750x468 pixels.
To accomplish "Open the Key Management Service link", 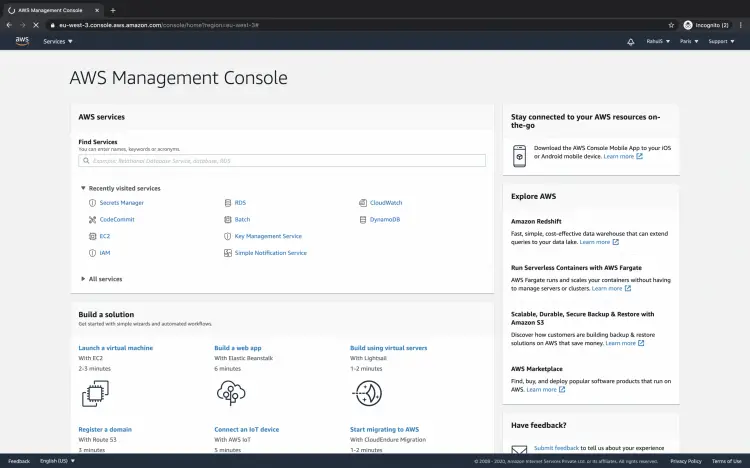I will click(268, 236).
